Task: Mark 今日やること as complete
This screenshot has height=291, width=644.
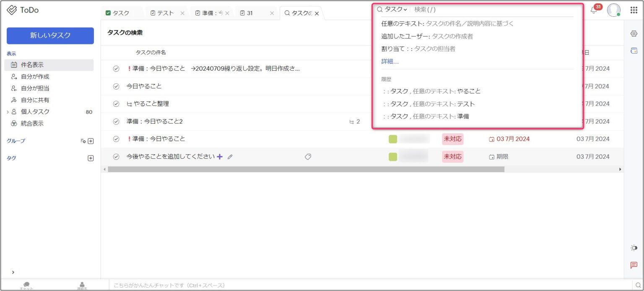Action: click(116, 86)
